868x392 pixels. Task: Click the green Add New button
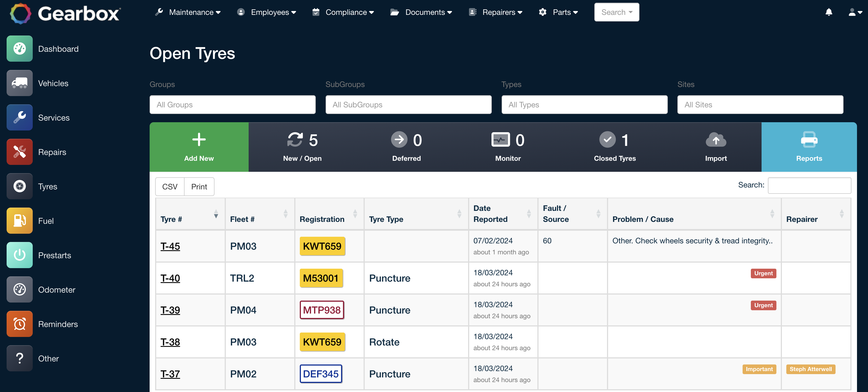point(199,147)
